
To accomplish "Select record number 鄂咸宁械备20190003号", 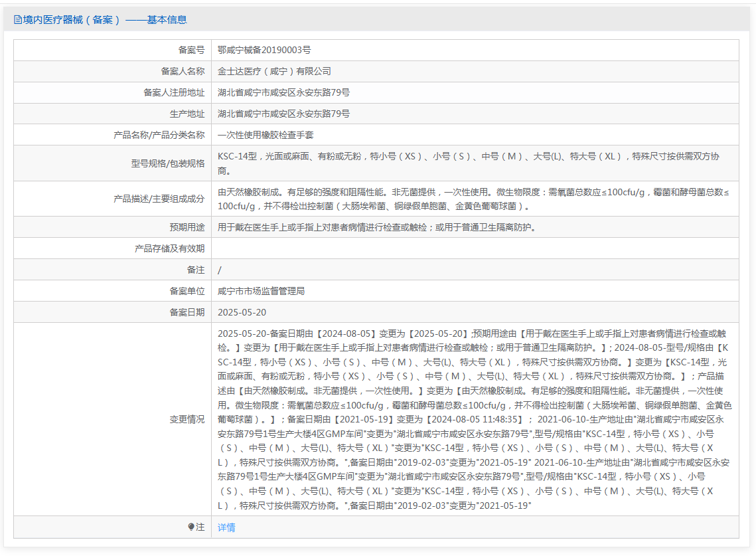I will click(264, 50).
